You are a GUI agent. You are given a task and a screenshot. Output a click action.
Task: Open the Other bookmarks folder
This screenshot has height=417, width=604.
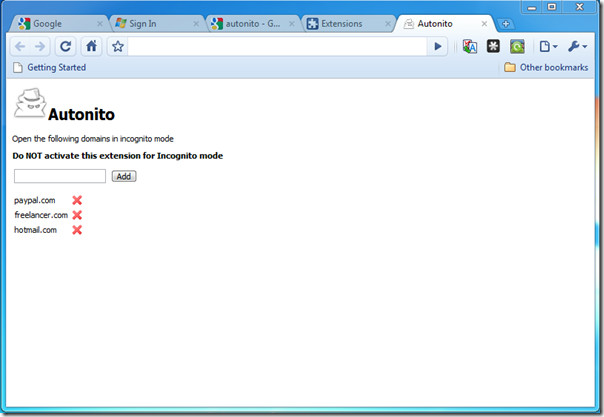tap(546, 67)
